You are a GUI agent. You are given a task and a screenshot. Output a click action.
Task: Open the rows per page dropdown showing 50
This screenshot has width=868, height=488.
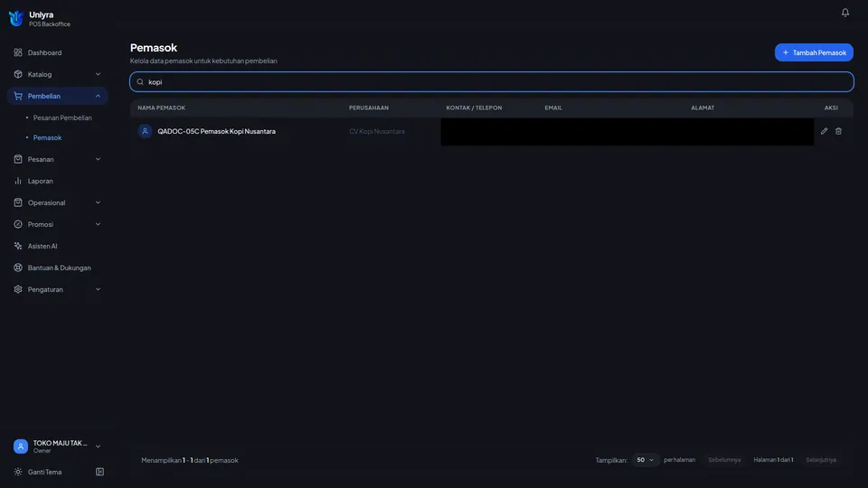(645, 460)
